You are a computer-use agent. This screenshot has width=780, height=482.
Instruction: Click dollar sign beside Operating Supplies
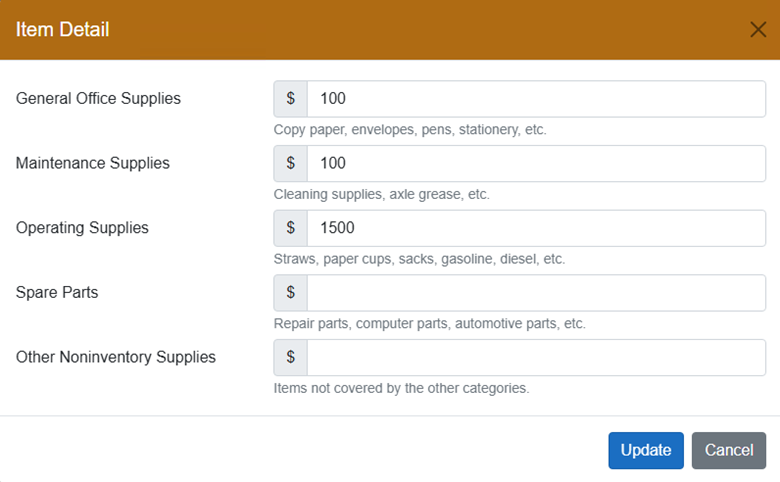291,228
